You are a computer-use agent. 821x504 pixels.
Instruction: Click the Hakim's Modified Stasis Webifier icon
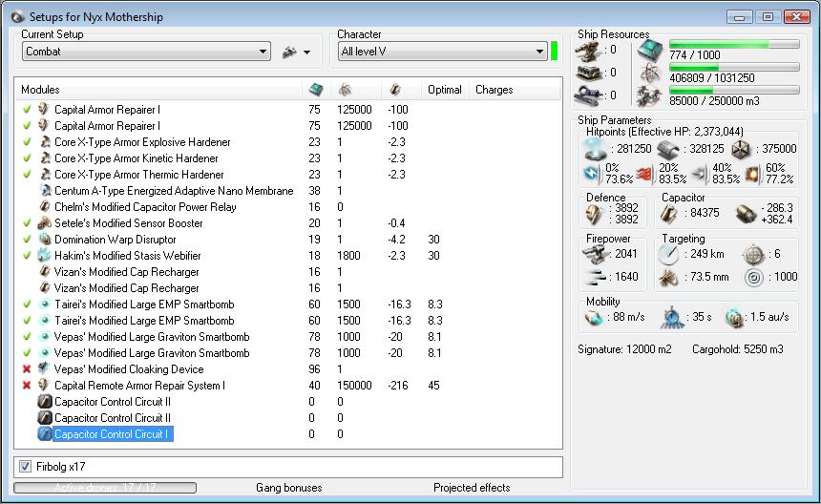click(43, 256)
